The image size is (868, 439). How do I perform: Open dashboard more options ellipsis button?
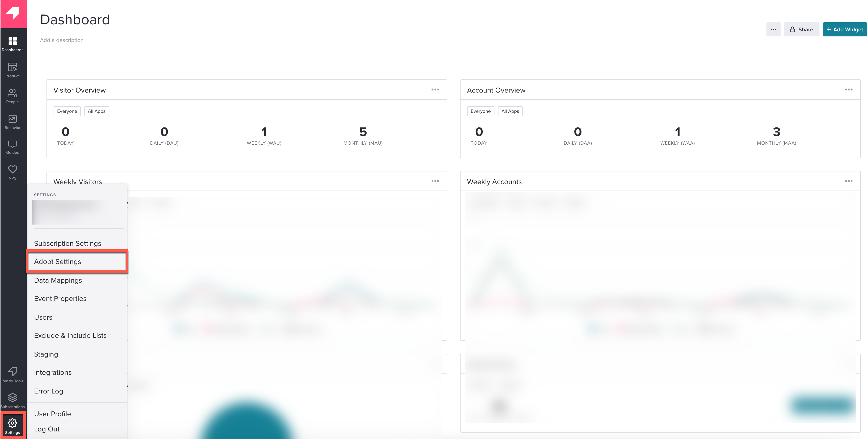[773, 29]
